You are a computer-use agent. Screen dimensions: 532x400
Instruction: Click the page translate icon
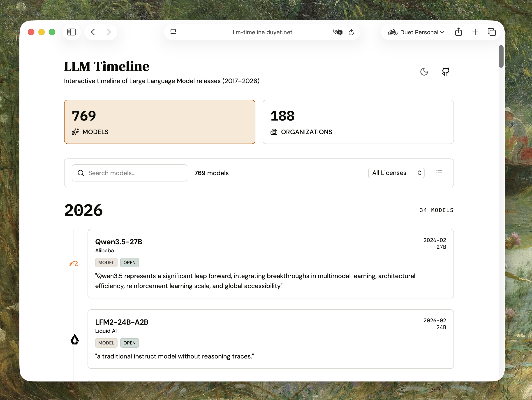pyautogui.click(x=338, y=32)
